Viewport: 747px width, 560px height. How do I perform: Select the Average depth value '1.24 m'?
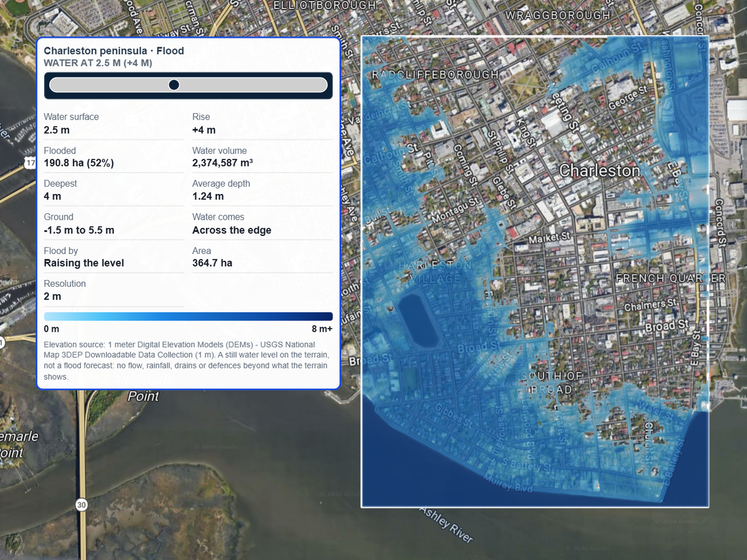point(208,196)
